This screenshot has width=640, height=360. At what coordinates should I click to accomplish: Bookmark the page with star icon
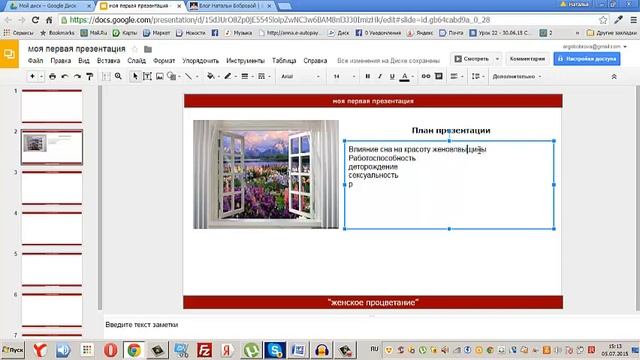(603, 20)
